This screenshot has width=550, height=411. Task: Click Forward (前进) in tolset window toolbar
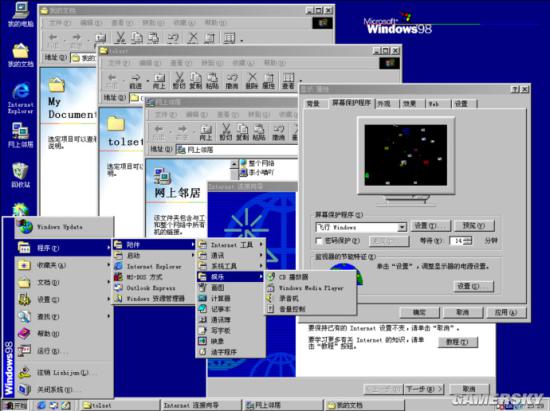click(136, 81)
